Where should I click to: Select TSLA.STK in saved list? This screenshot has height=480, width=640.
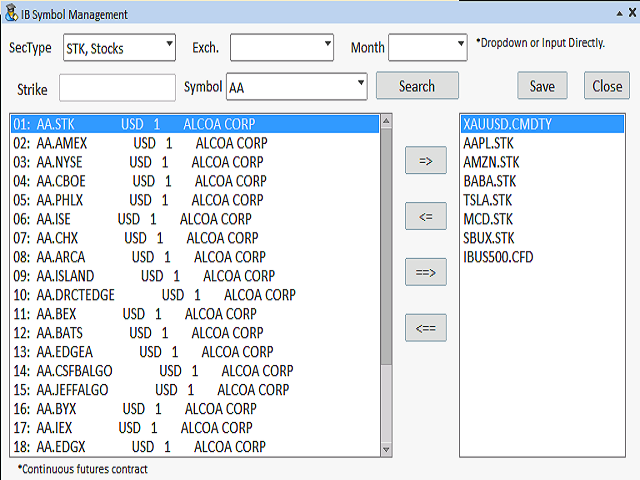point(542,200)
